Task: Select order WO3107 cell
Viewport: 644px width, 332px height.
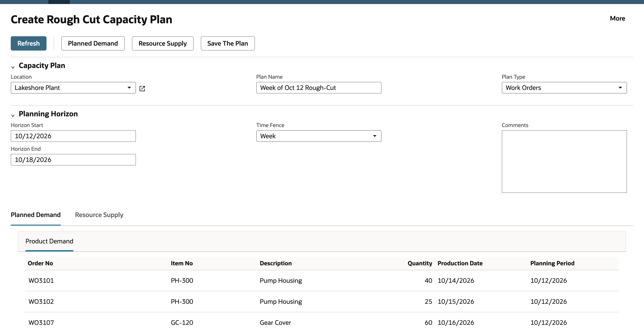Action: point(41,323)
